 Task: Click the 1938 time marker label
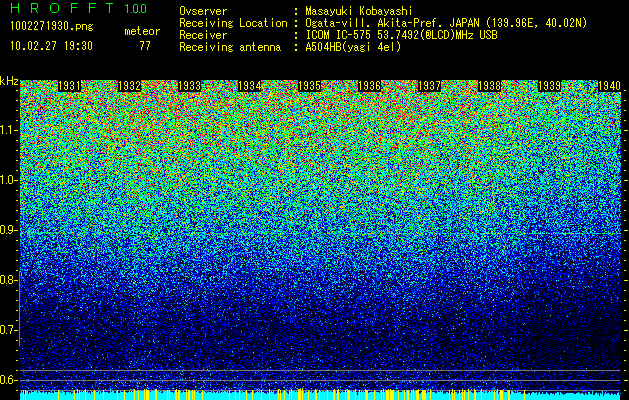[489, 86]
